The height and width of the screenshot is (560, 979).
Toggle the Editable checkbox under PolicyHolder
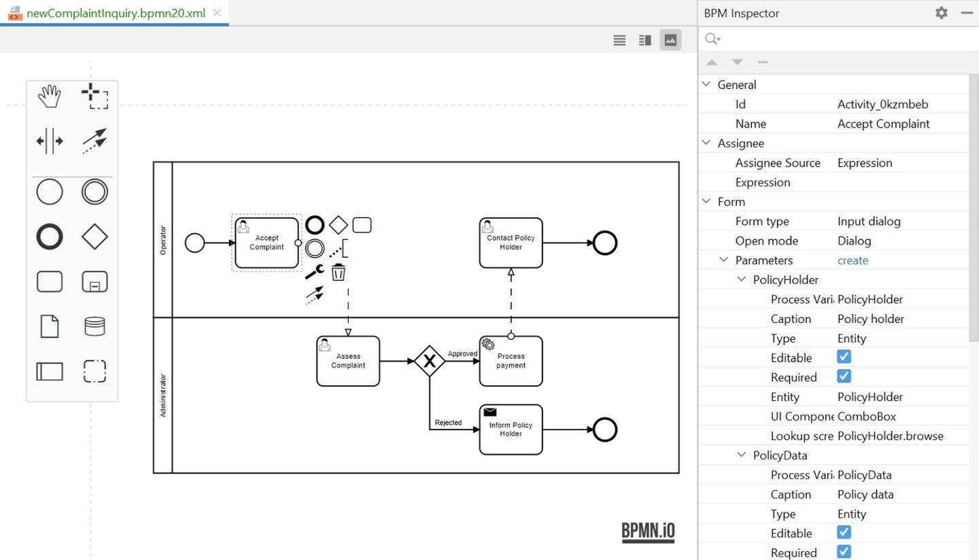(x=844, y=356)
